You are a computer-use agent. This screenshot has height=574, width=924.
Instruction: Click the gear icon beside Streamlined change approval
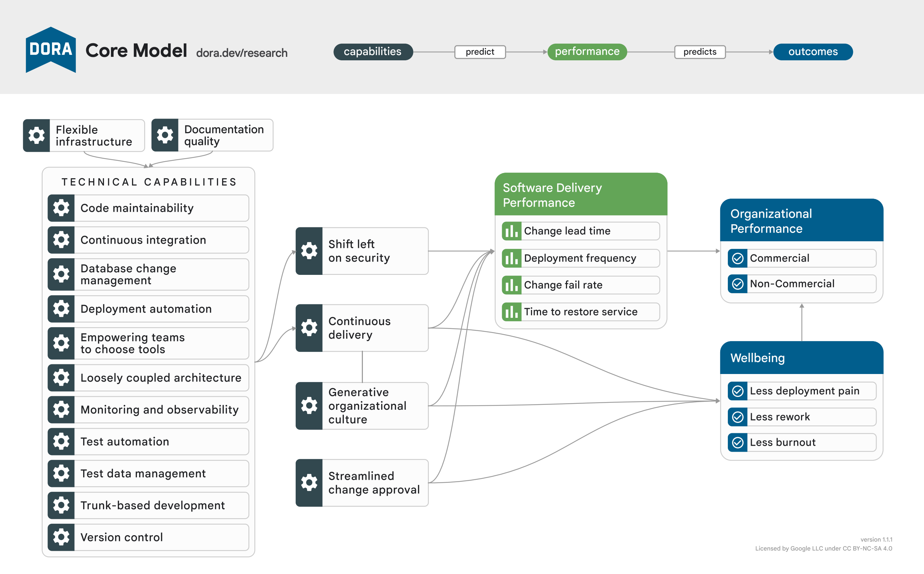(309, 482)
